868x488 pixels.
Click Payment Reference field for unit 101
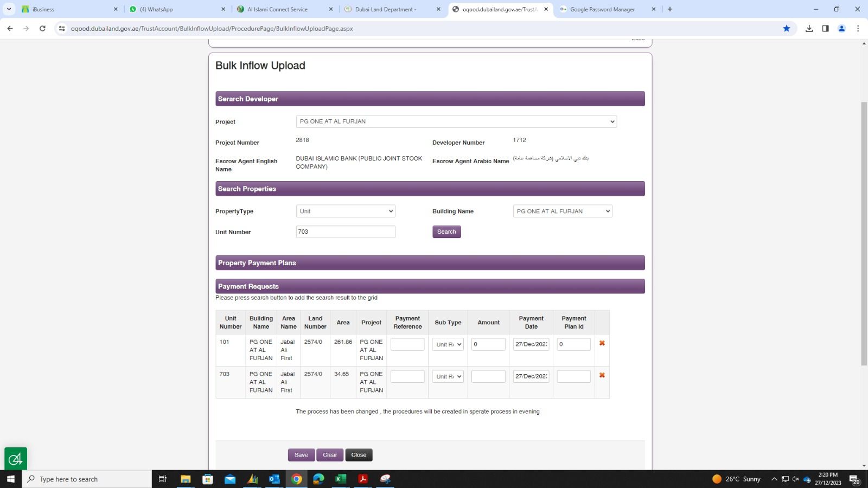pyautogui.click(x=407, y=344)
